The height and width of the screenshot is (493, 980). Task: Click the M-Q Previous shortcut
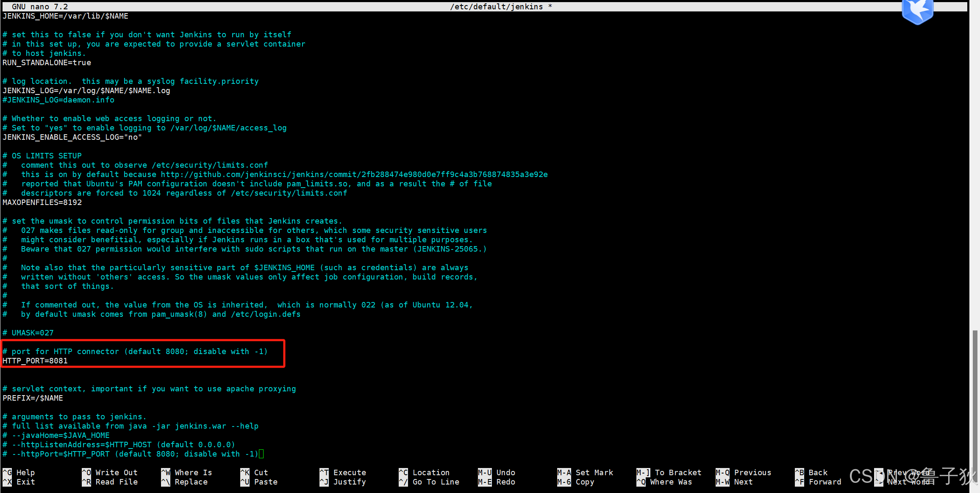[x=744, y=472]
